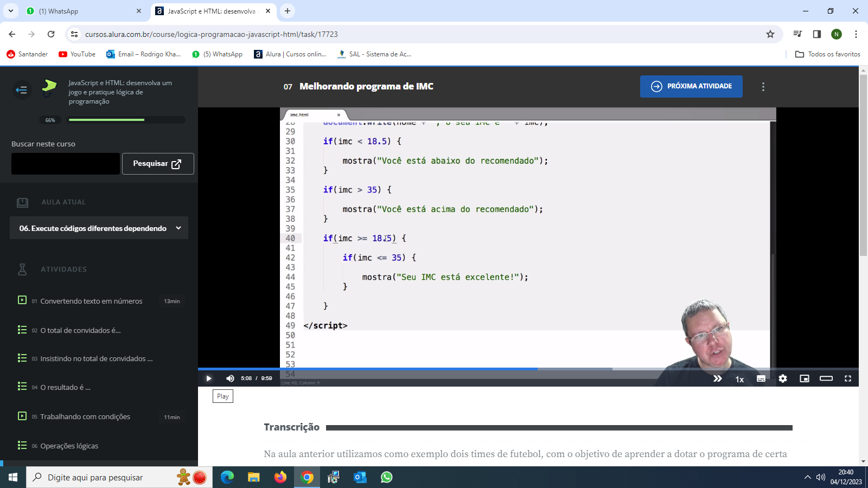Bookmark this page with the star
The image size is (868, 488).
[x=770, y=34]
